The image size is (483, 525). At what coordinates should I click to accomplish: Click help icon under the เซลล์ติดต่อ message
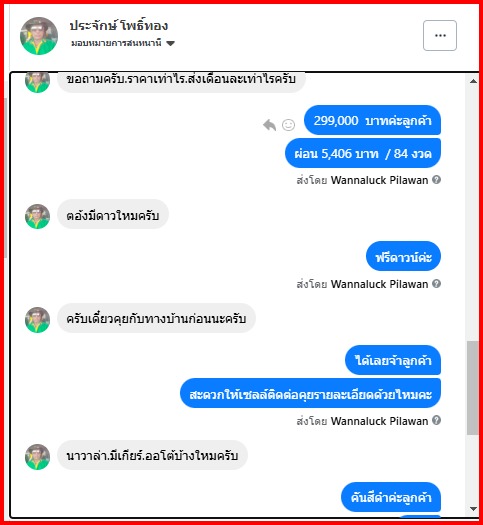(x=436, y=420)
